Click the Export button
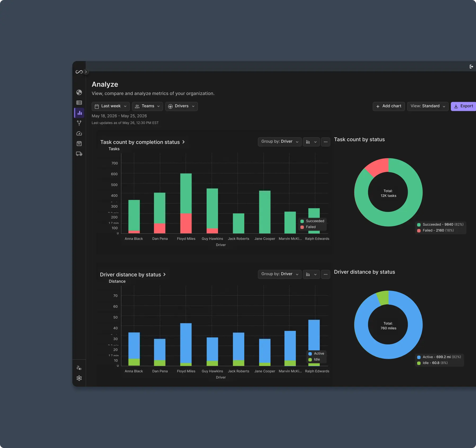The image size is (476, 448). [464, 106]
